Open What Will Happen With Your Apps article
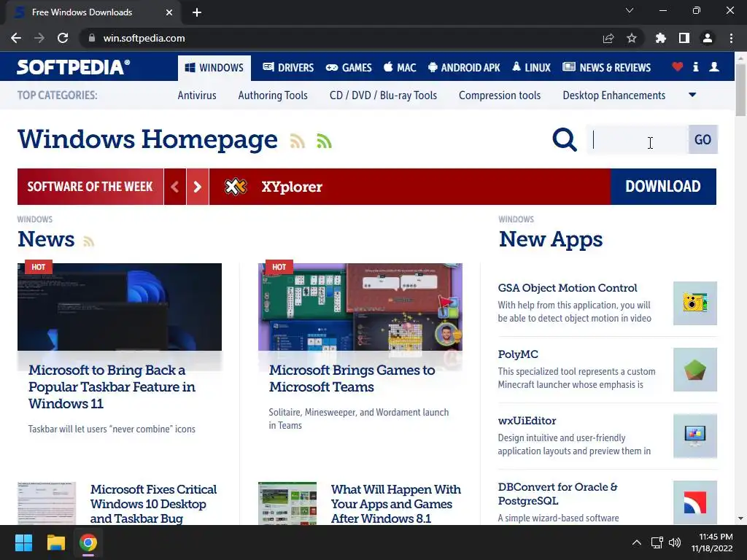This screenshot has height=560, width=747. (x=396, y=504)
